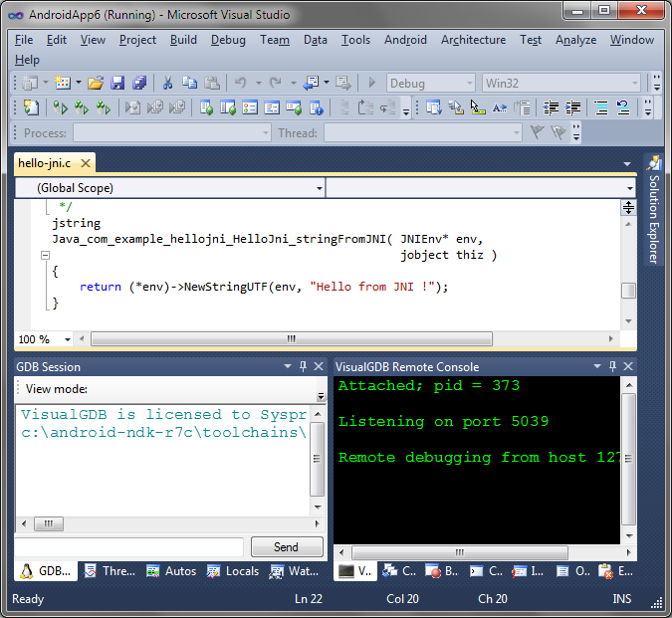Close the VisualGDB Remote Console panel

point(628,366)
